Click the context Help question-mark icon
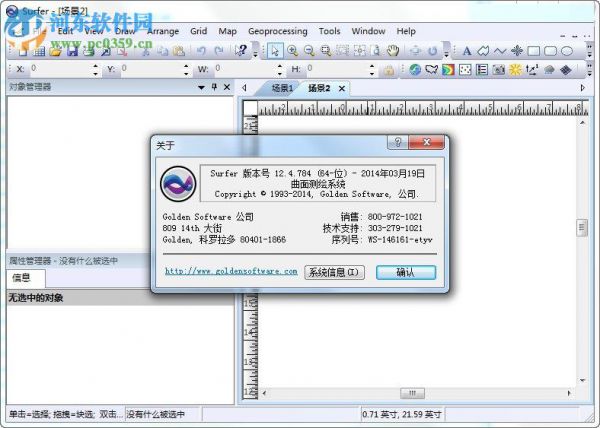 pos(241,50)
